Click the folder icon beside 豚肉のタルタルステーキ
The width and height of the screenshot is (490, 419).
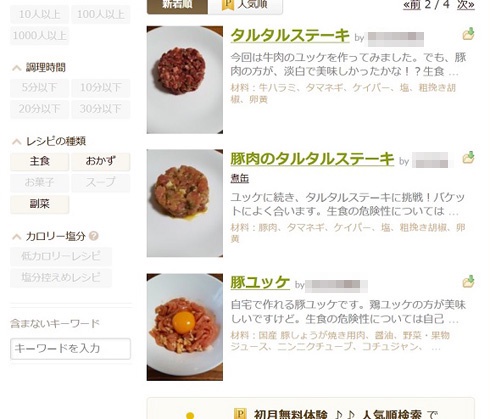(468, 157)
